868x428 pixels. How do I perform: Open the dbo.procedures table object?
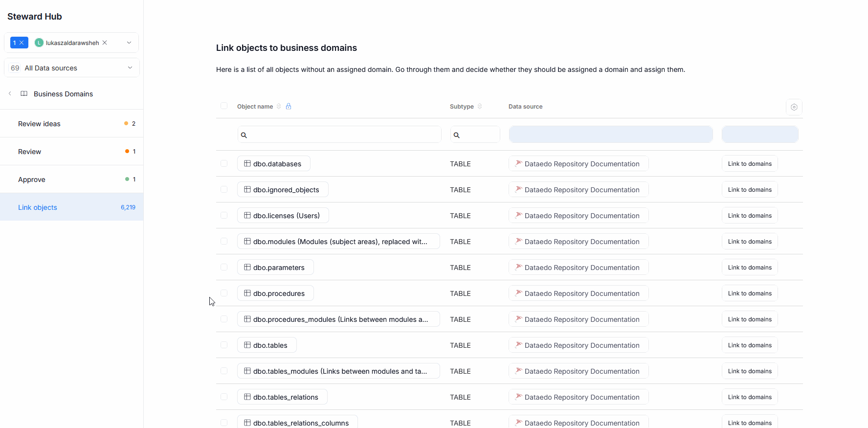point(275,293)
